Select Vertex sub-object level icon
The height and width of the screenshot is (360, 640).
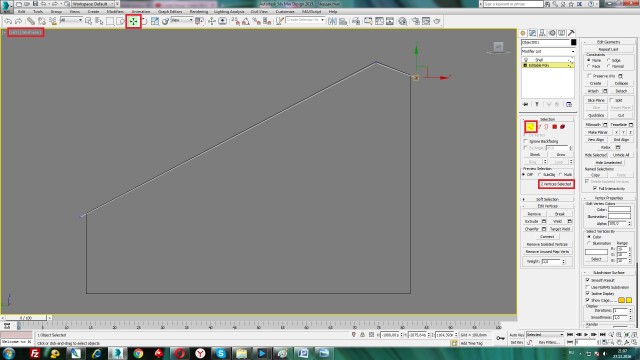(x=531, y=127)
